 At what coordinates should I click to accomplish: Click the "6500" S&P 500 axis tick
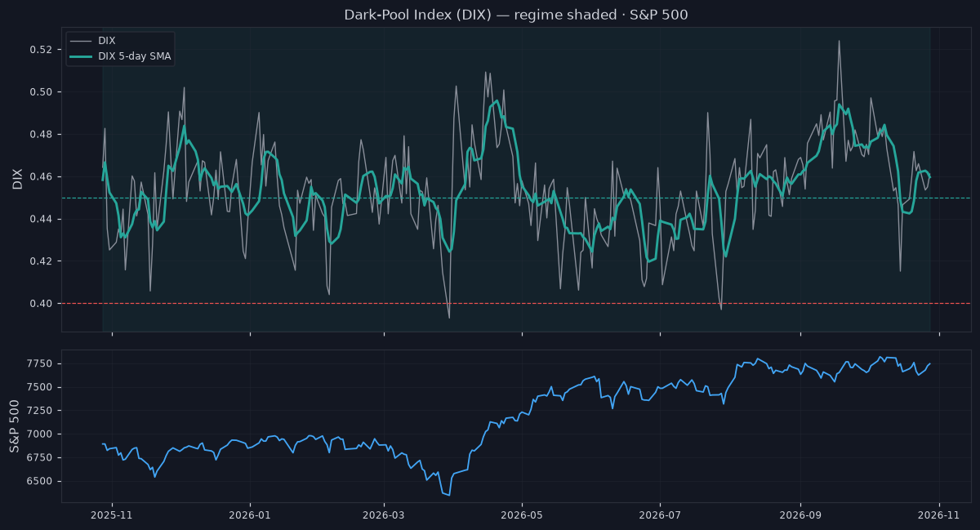tap(41, 481)
